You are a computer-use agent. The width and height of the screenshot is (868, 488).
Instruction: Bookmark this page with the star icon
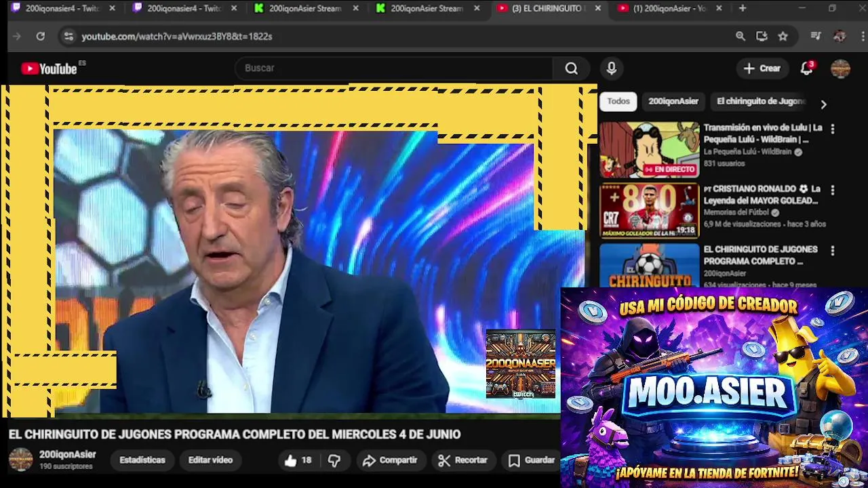783,37
